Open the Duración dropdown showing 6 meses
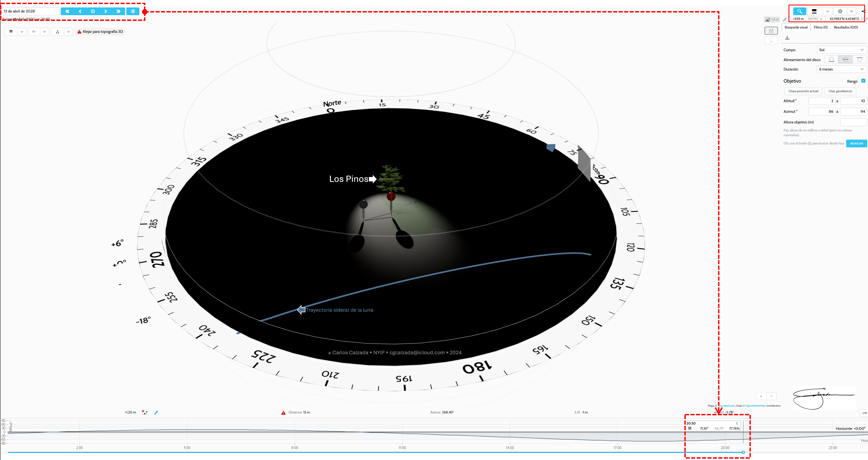868x460 pixels. coord(841,69)
